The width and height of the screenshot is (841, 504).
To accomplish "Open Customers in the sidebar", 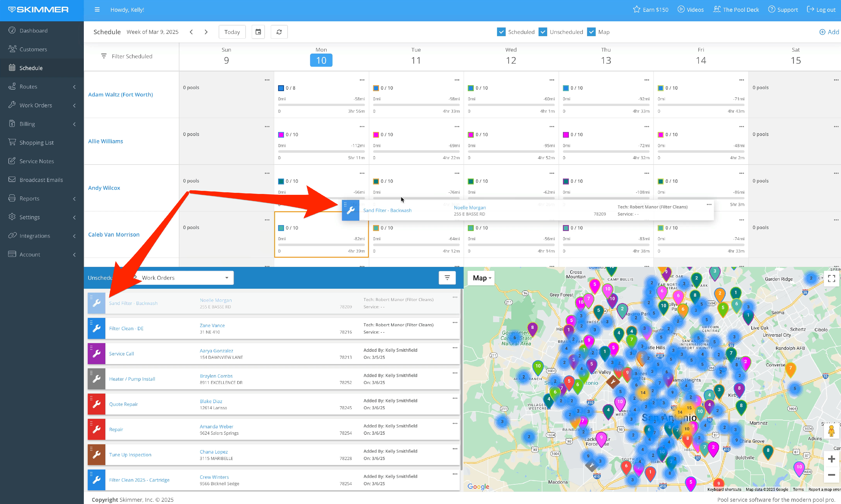I will click(33, 49).
